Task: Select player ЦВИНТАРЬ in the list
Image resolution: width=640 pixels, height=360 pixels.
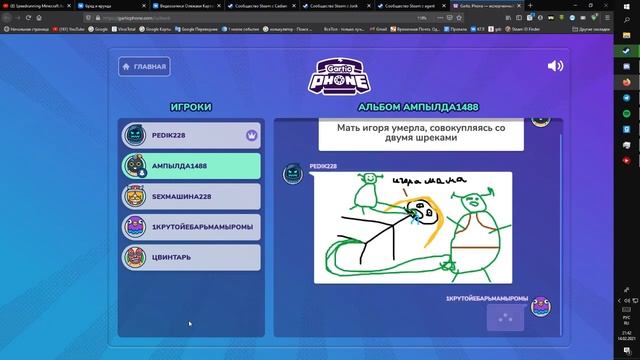Action: tap(191, 257)
